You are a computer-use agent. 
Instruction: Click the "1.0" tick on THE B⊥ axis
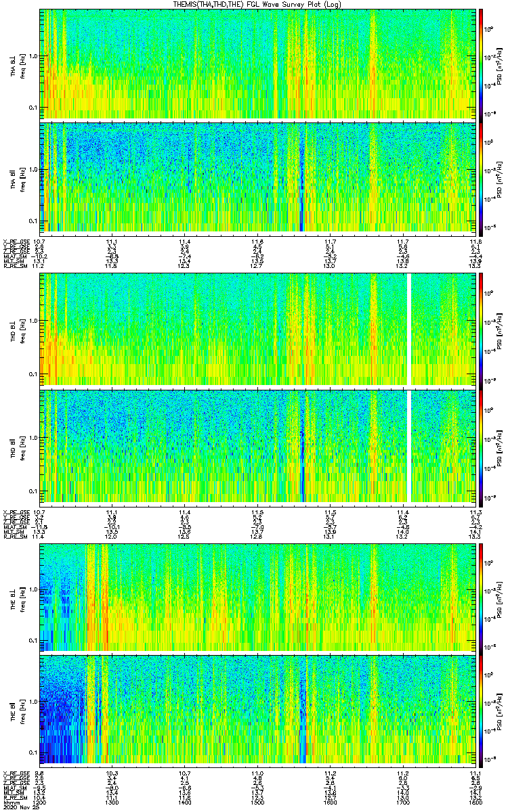33,588
